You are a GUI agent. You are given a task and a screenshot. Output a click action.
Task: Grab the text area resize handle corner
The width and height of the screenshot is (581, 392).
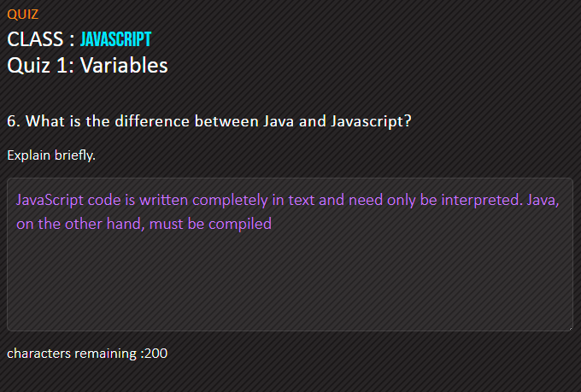[x=570, y=328]
